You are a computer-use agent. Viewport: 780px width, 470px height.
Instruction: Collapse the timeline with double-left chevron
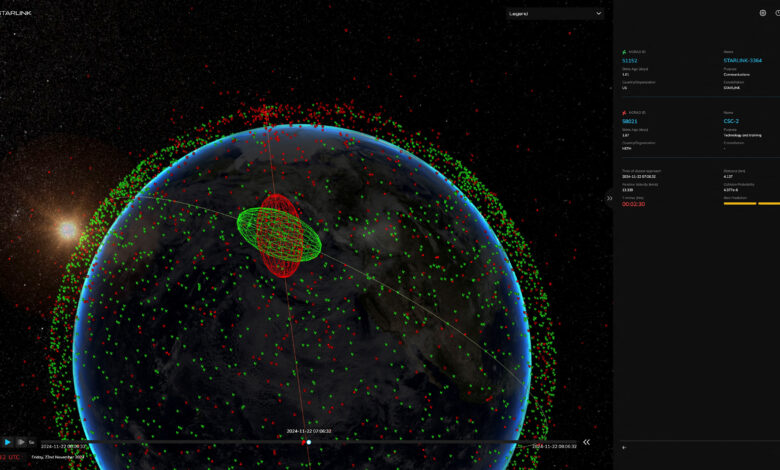tap(586, 442)
